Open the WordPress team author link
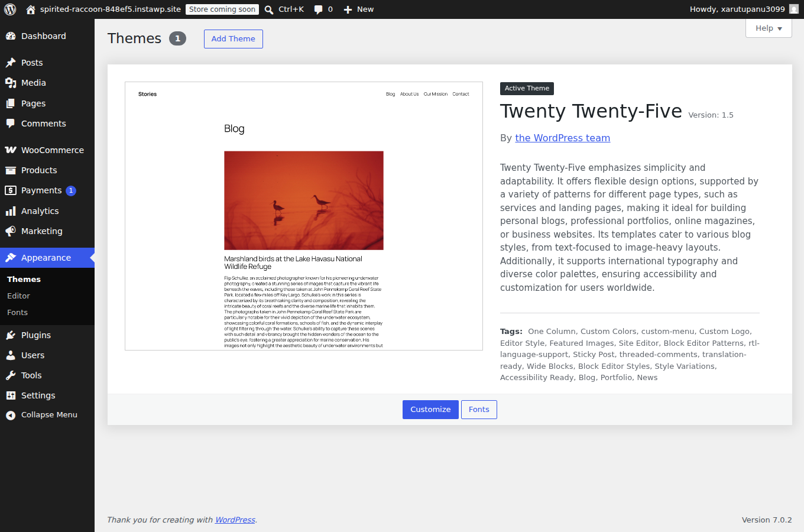This screenshot has height=532, width=804. (562, 138)
